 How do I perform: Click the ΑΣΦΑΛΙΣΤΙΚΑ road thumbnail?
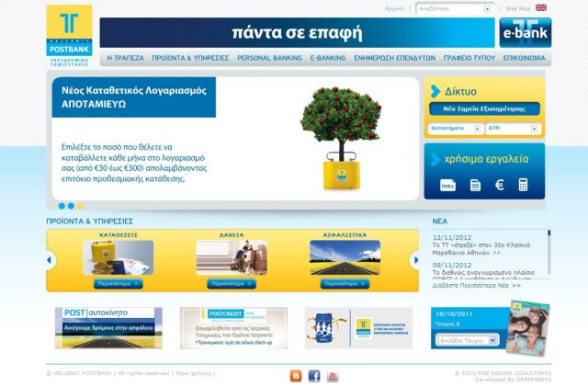345,257
